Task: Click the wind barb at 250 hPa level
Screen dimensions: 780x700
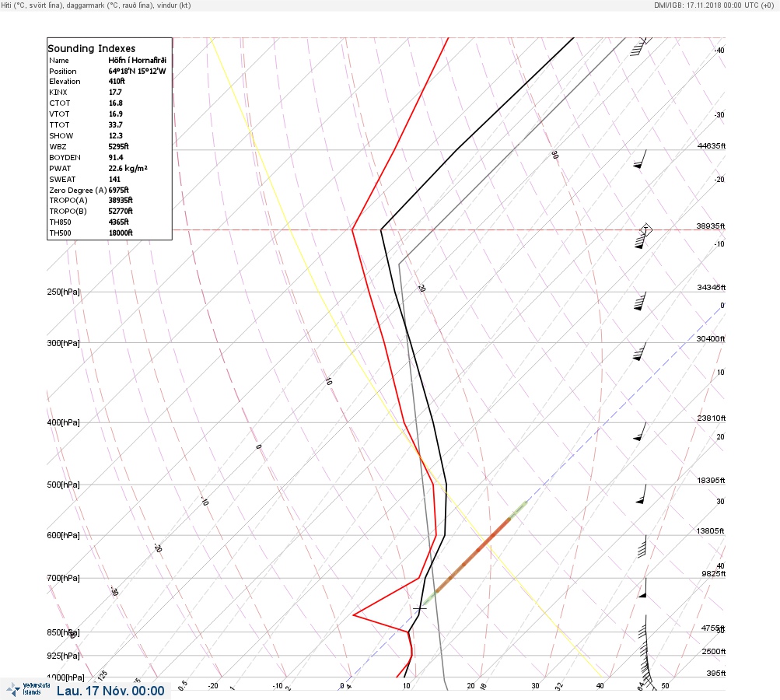Action: click(x=640, y=302)
